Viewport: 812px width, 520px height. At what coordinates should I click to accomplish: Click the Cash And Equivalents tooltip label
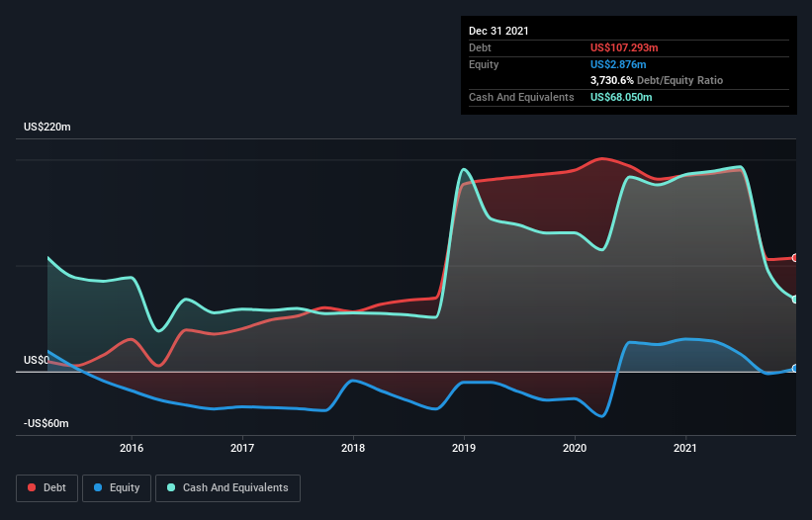pyautogui.click(x=521, y=97)
